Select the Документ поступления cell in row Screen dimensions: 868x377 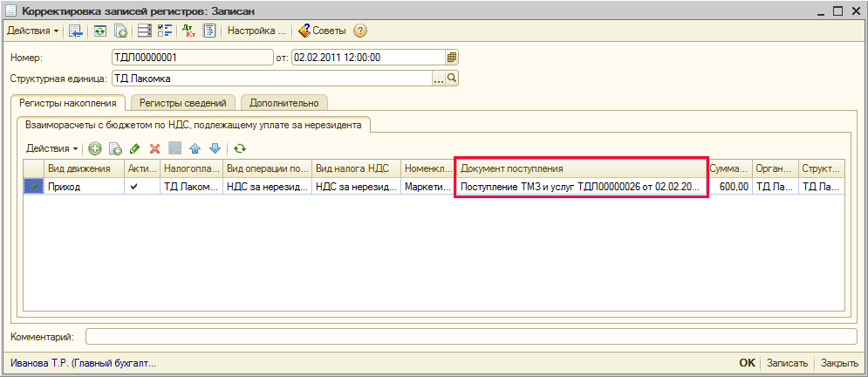(x=580, y=187)
